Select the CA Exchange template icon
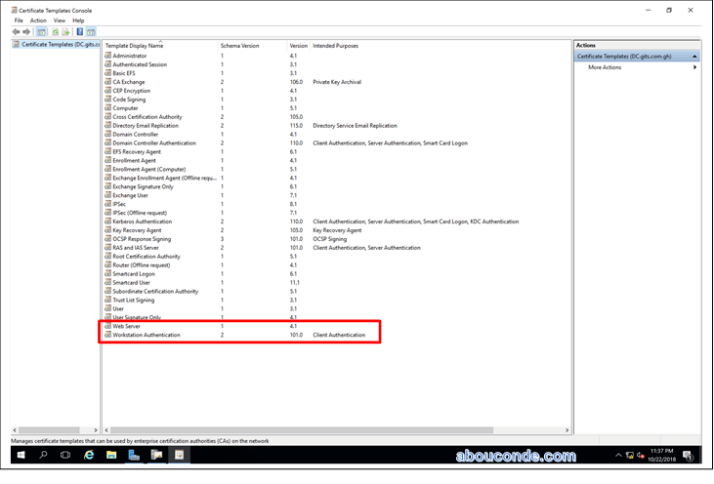Viewport: 714px width, 484px height. [108, 82]
